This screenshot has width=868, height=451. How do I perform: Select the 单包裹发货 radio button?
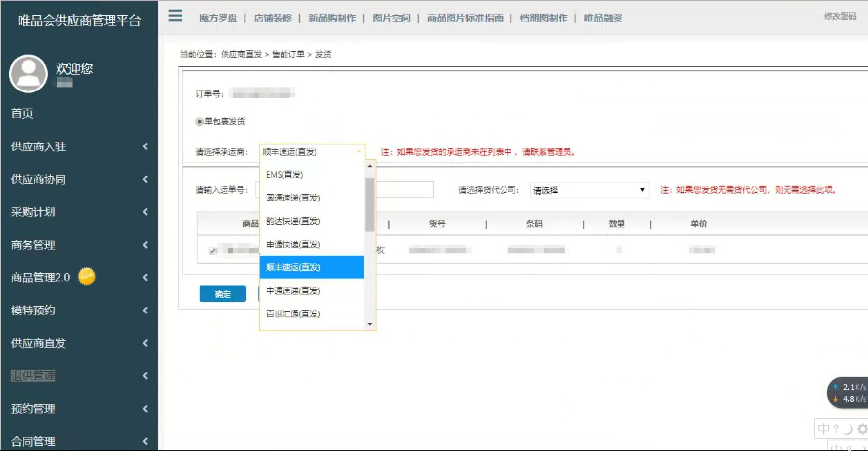[199, 122]
